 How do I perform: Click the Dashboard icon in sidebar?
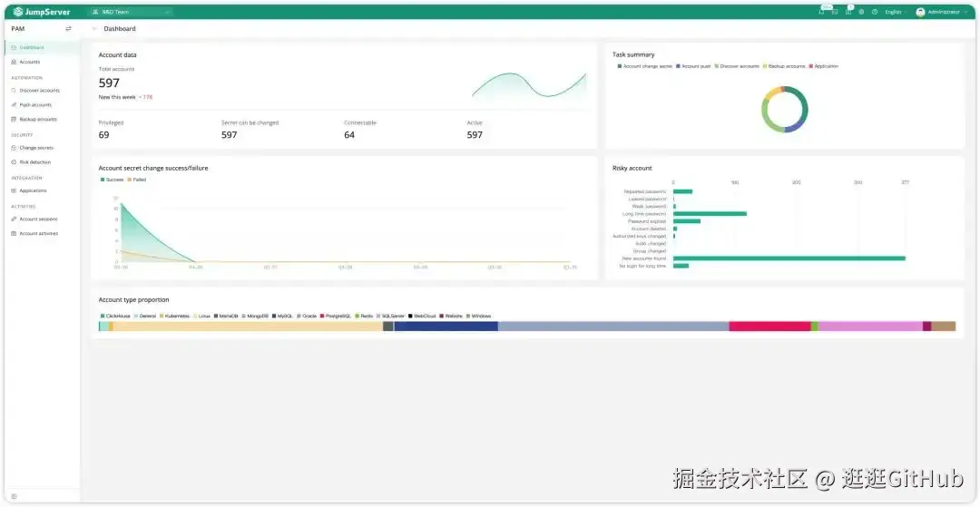14,47
